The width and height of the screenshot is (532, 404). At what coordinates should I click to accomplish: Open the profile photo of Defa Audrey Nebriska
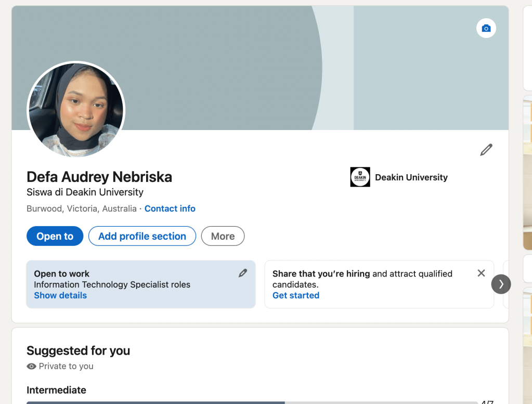(76, 110)
